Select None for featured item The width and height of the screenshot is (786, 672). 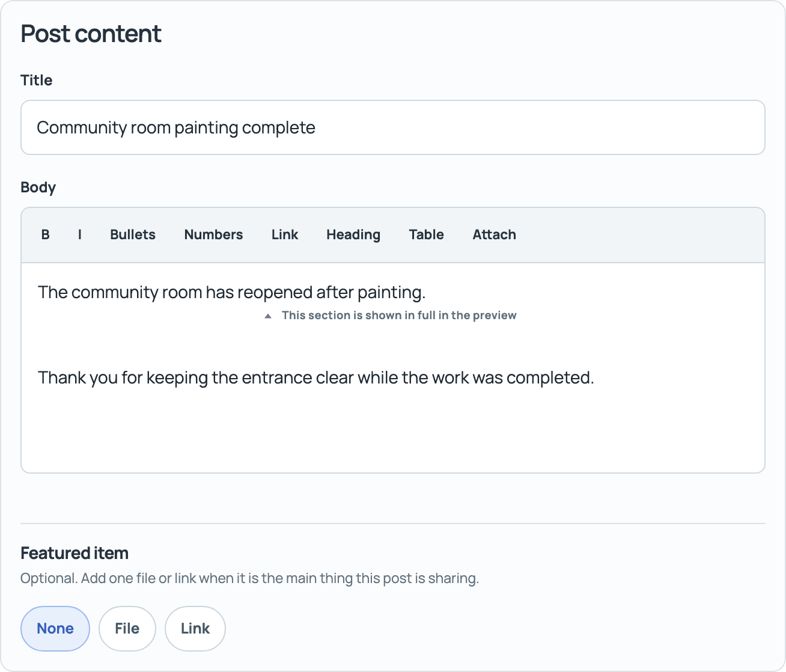coord(55,628)
